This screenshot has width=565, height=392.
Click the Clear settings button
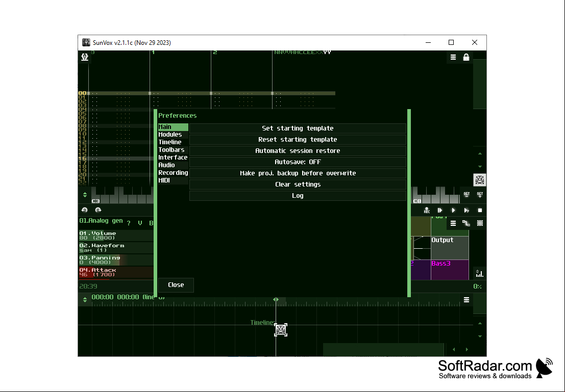point(298,185)
